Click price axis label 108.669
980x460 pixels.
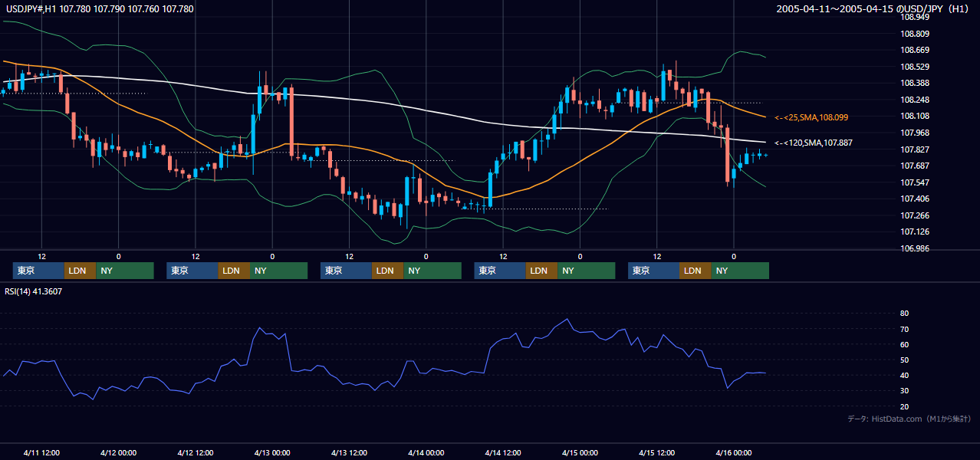click(x=916, y=51)
